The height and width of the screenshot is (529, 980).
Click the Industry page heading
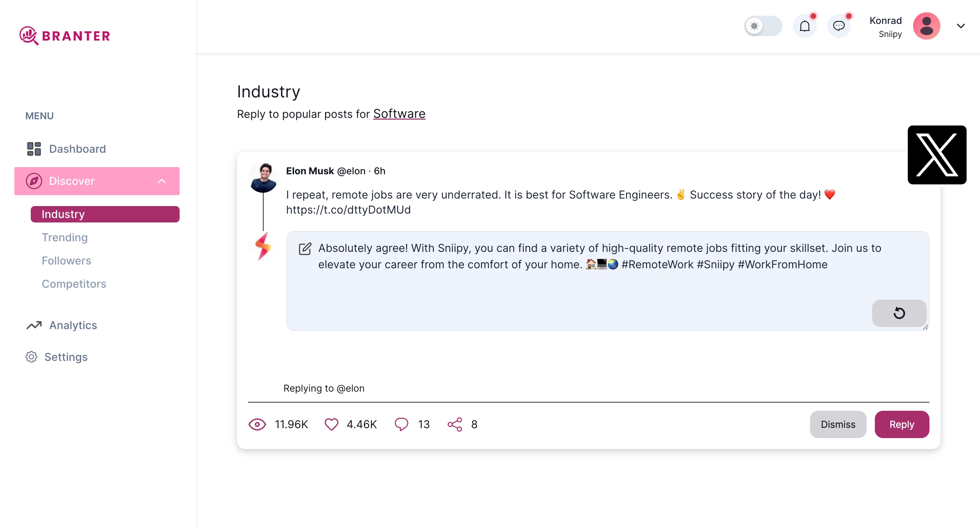pyautogui.click(x=268, y=92)
